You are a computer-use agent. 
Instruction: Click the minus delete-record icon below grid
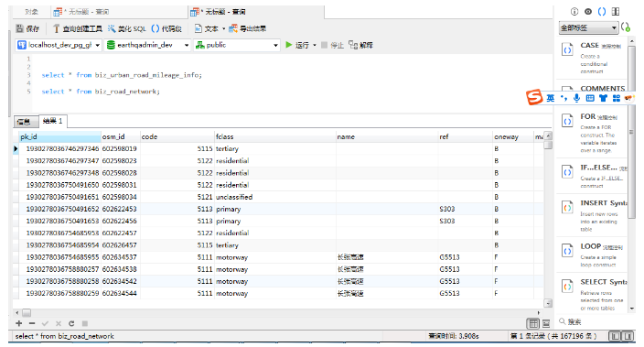32,323
